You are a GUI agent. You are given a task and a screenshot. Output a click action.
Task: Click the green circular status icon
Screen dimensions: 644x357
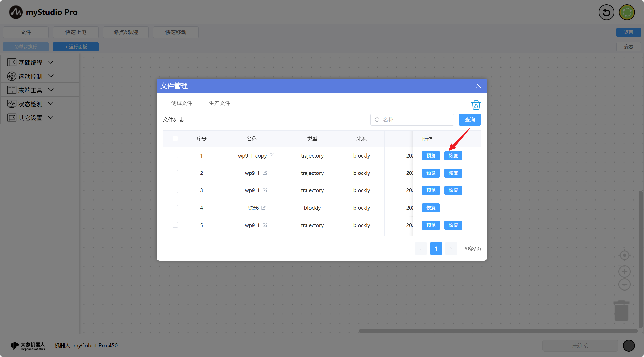[x=627, y=12]
